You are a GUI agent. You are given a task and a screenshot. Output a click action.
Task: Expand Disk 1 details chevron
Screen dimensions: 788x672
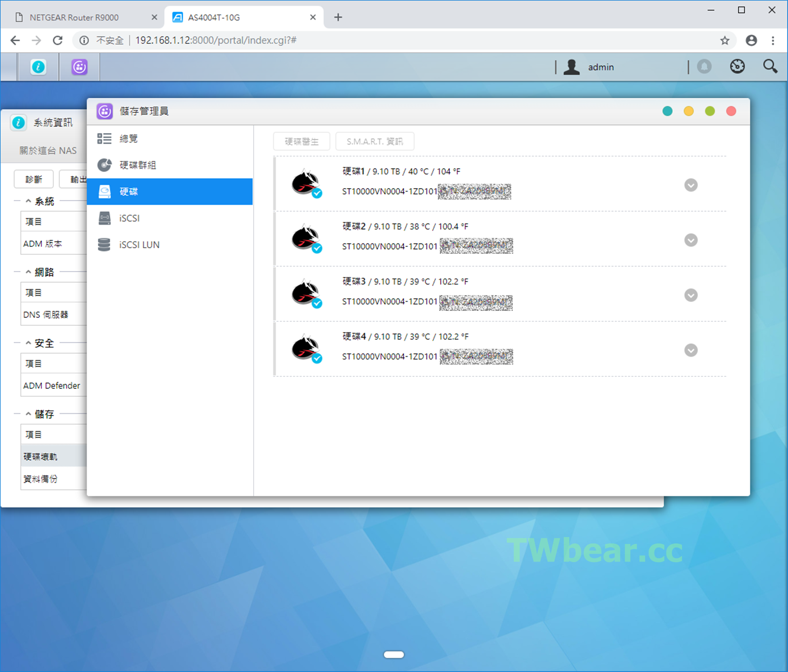coord(691,185)
